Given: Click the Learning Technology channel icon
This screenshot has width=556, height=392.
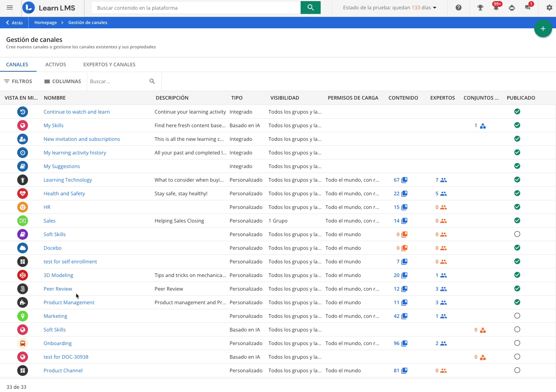Looking at the screenshot, I should (23, 180).
